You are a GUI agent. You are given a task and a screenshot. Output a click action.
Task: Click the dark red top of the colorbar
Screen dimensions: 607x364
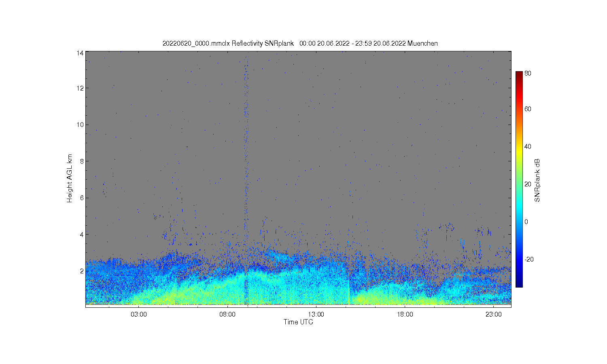pos(519,74)
